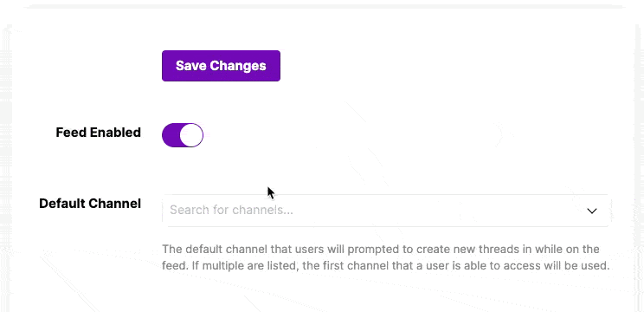This screenshot has width=644, height=312.
Task: Click the first line of the help paragraph
Action: coord(381,249)
